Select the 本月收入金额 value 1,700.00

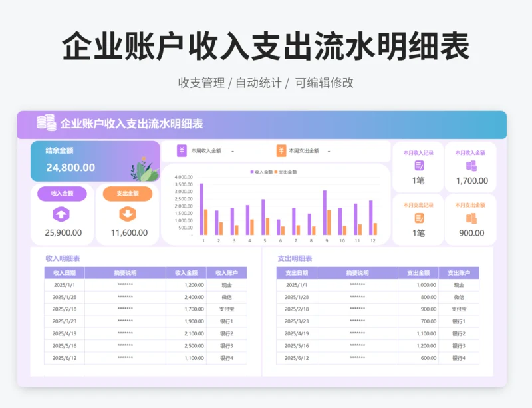(x=472, y=181)
